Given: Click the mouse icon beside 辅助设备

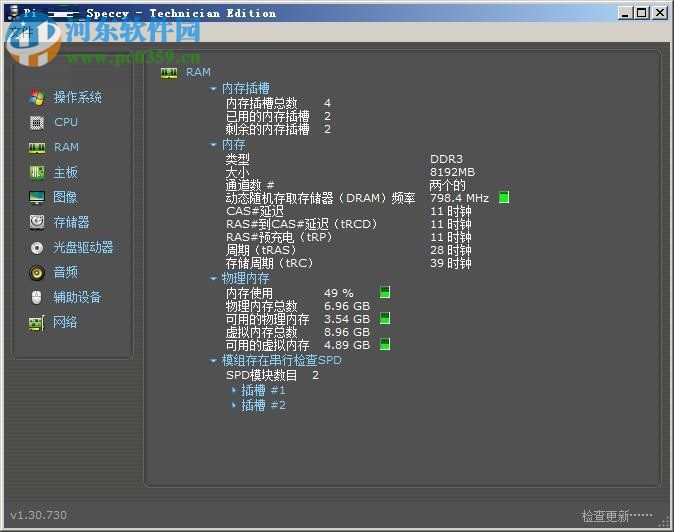Looking at the screenshot, I should coord(37,297).
